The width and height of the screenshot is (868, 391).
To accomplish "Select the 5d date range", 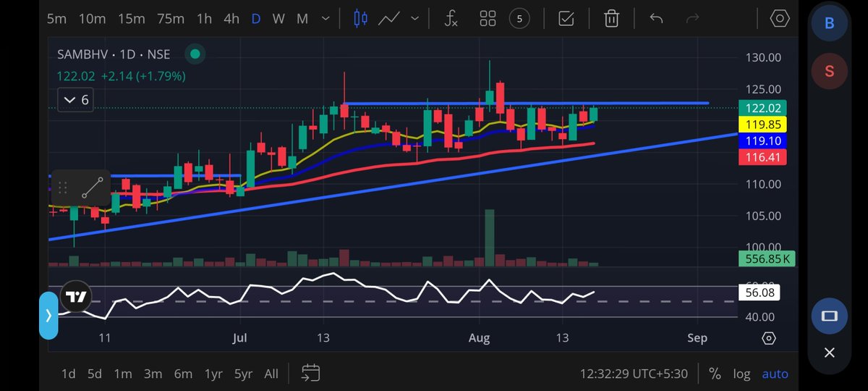I will click(95, 374).
